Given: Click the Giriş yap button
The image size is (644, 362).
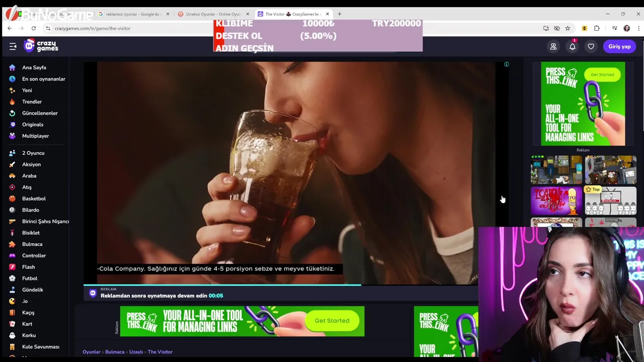Looking at the screenshot, I should (619, 46).
